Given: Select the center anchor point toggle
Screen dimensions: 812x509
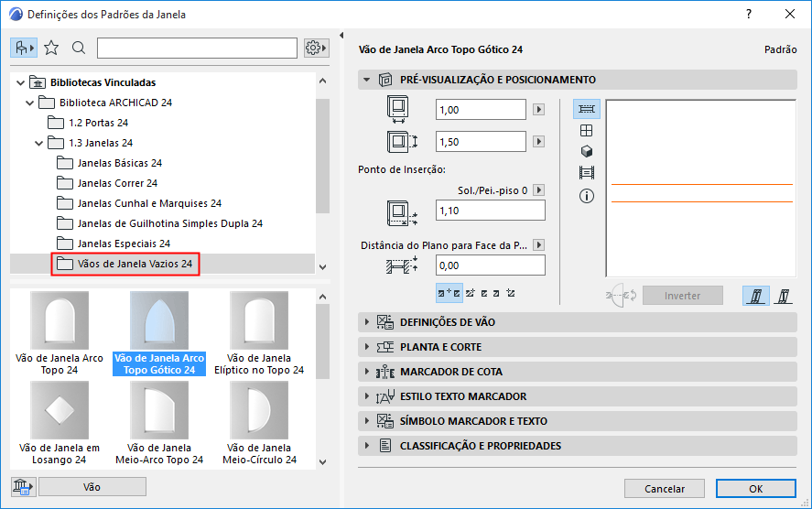Looking at the screenshot, I should point(449,293).
